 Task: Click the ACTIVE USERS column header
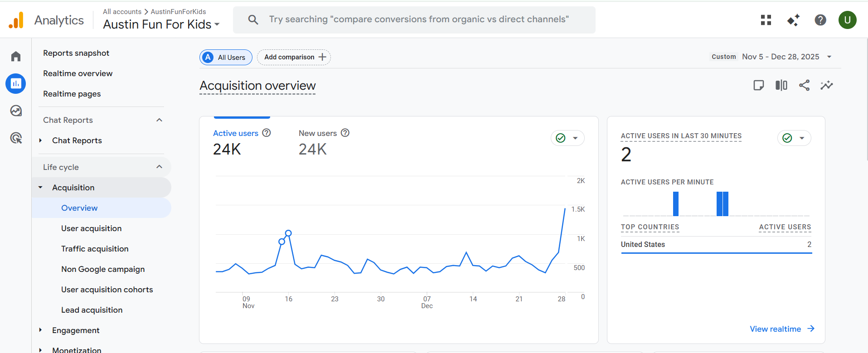tap(785, 227)
